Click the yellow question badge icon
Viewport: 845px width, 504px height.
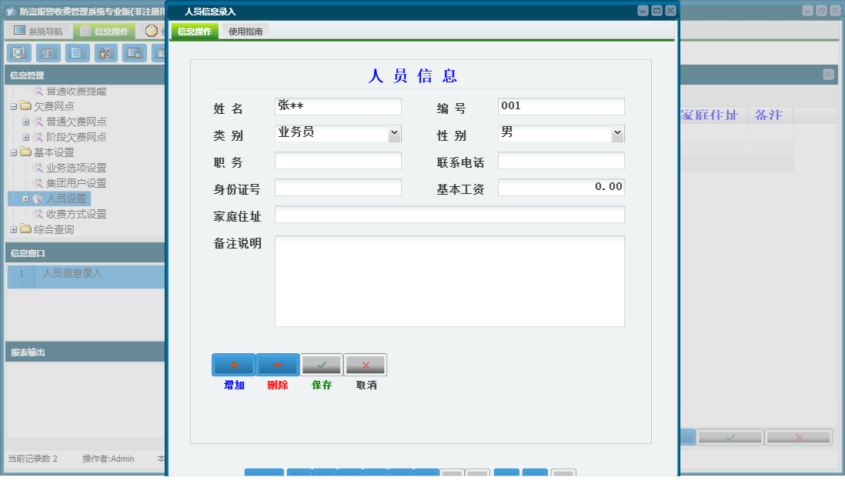point(152,30)
